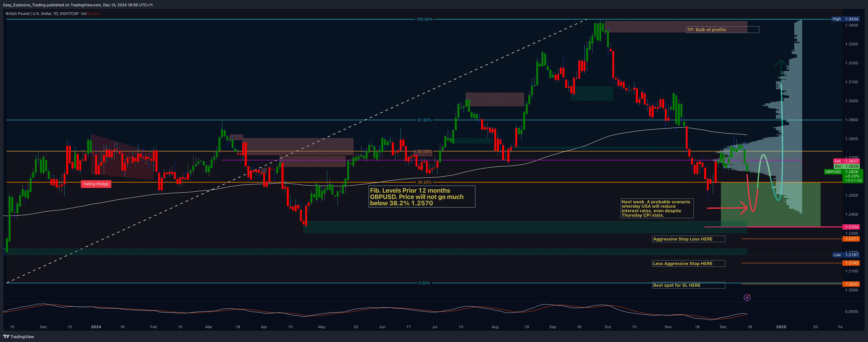Click the 2025 label on time axis
This screenshot has width=868, height=342.
coord(781,327)
